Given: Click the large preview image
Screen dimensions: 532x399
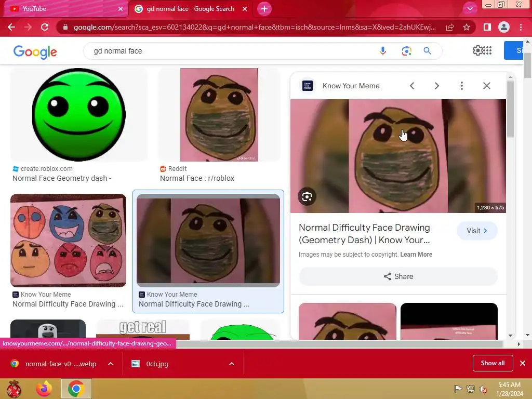Looking at the screenshot, I should [398, 156].
